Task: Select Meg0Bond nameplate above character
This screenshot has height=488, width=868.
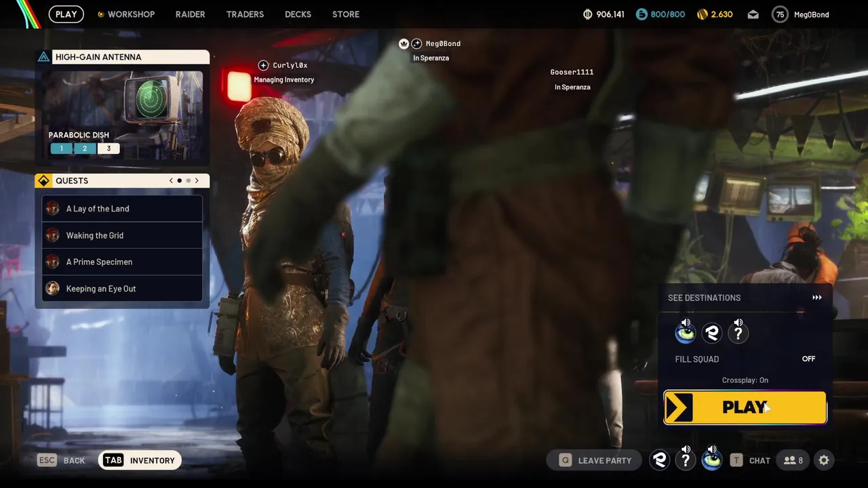Action: point(443,43)
